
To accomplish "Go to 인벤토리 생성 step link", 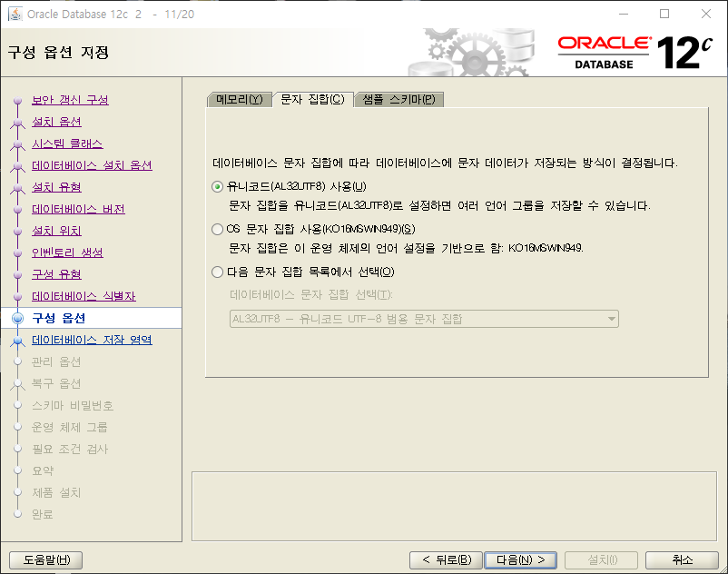I will click(x=67, y=252).
